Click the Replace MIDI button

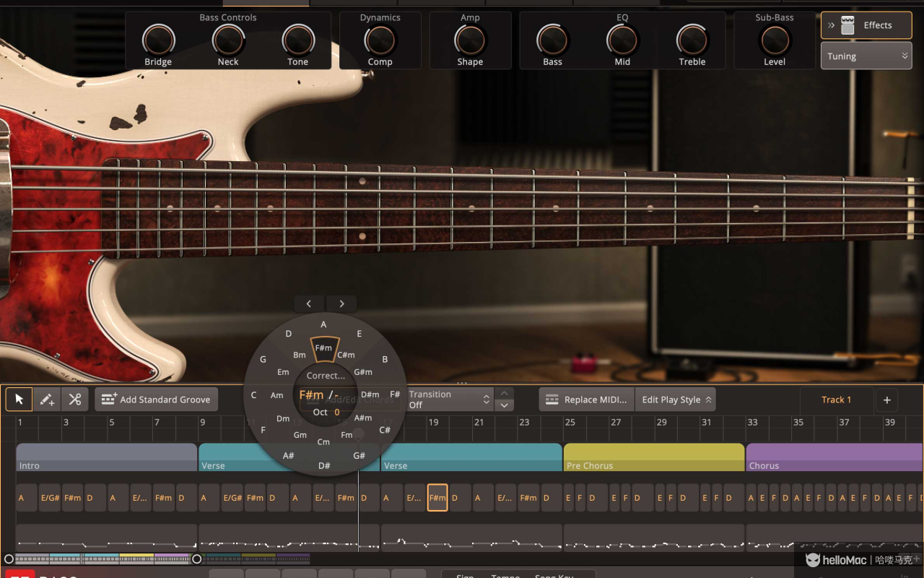[587, 400]
